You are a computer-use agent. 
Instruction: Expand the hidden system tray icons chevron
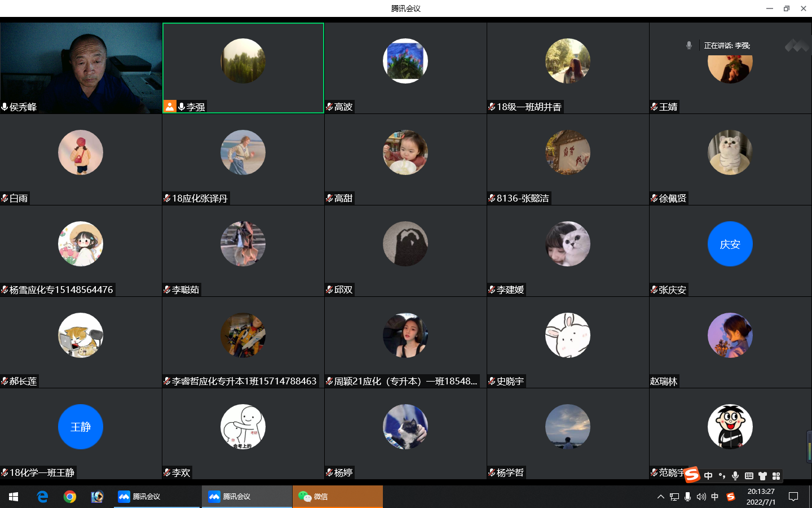660,497
